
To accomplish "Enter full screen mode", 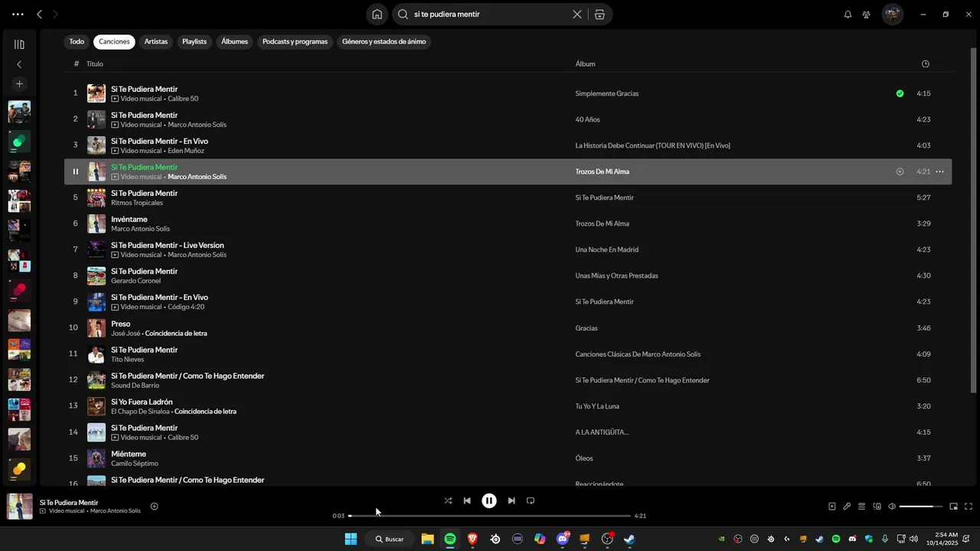I will [x=969, y=506].
